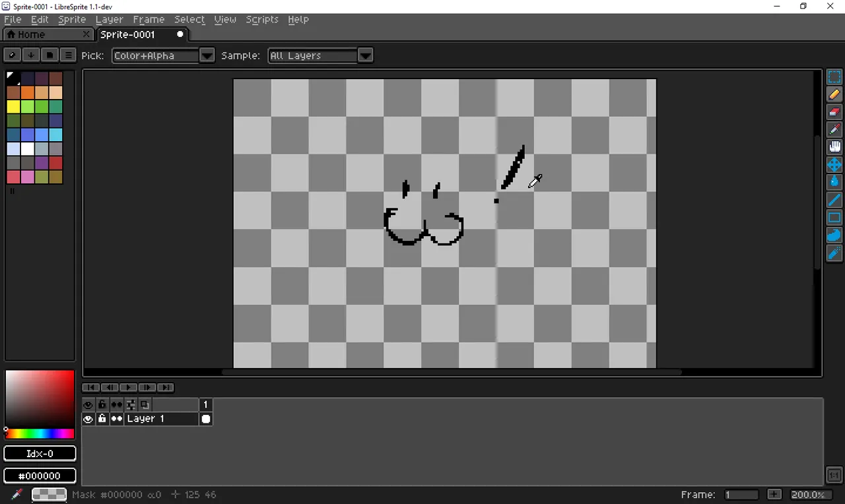Image resolution: width=845 pixels, height=504 pixels.
Task: Select the Contour blob tool
Action: point(834,235)
